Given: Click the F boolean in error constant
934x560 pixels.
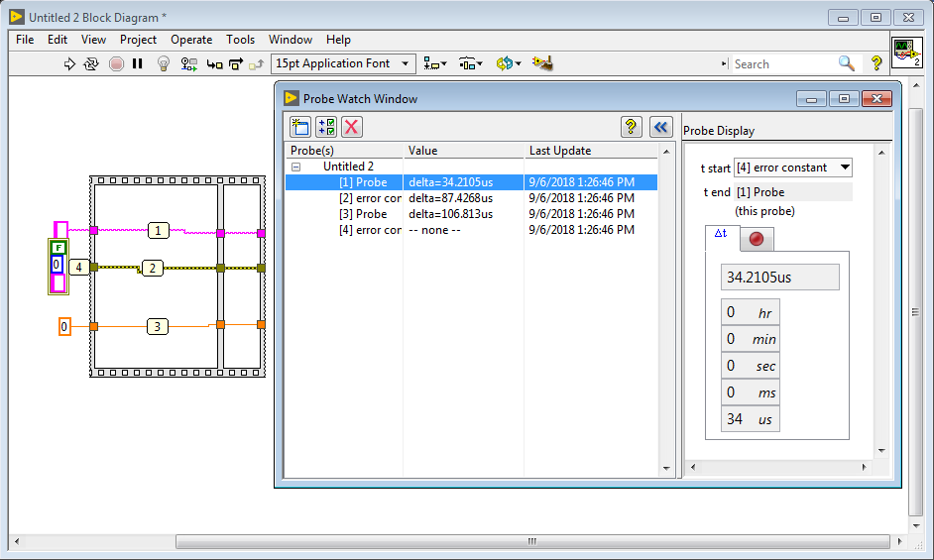Looking at the screenshot, I should tap(58, 248).
